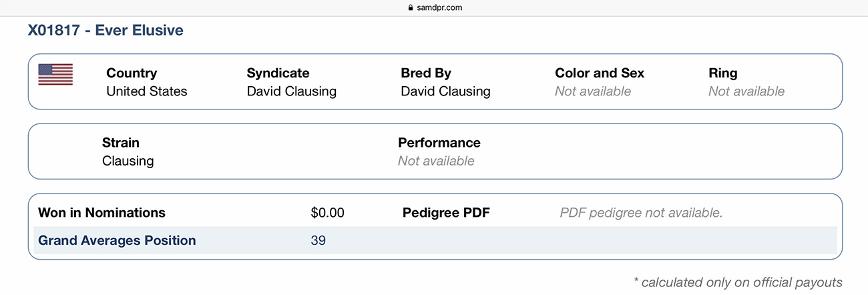Viewport: 868px width, 295px height.
Task: Click the X01817 - Ever Elusive heading
Action: click(x=105, y=30)
